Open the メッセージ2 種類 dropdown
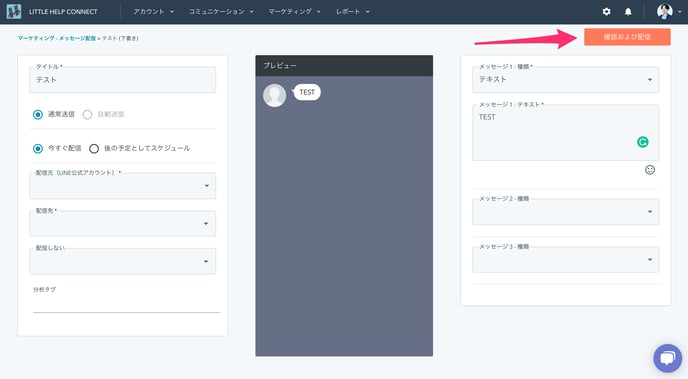Screen dimensions: 688x379 pyautogui.click(x=566, y=211)
